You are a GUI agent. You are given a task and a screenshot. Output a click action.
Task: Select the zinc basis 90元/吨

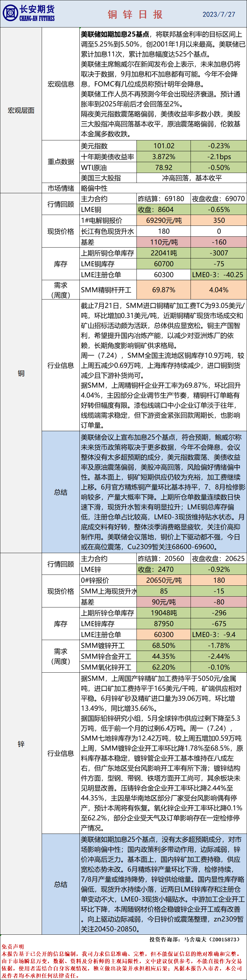coord(164,602)
